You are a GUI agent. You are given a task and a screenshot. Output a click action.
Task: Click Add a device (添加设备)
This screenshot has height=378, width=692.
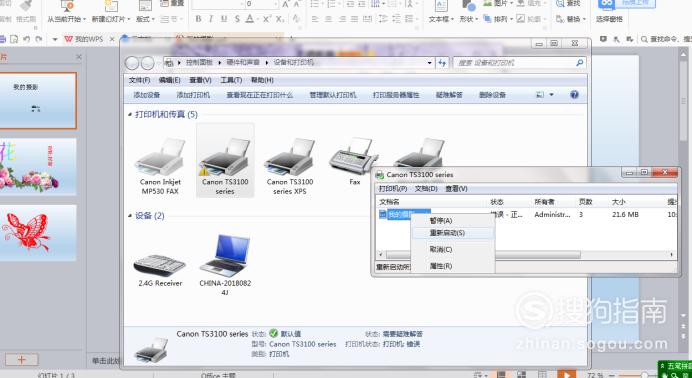[x=147, y=95]
